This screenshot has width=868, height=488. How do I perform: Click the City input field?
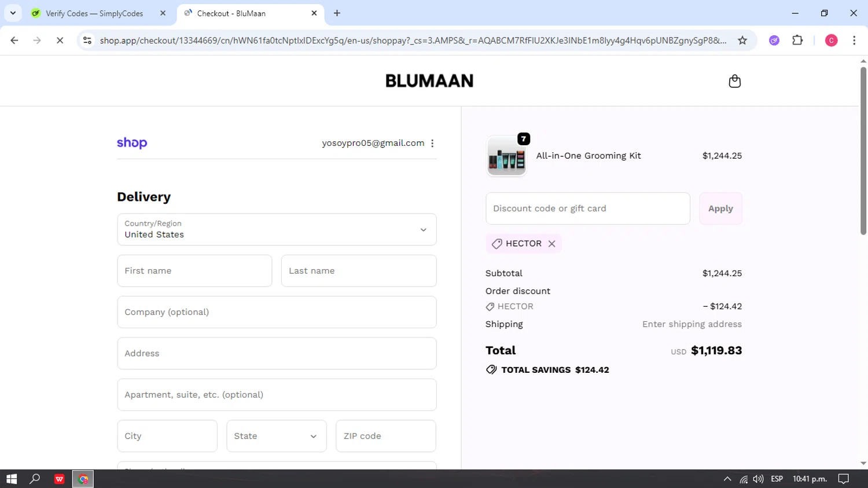point(167,436)
